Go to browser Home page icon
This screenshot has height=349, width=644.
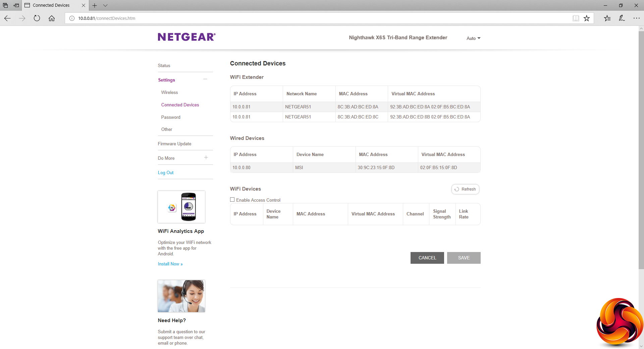click(x=52, y=18)
